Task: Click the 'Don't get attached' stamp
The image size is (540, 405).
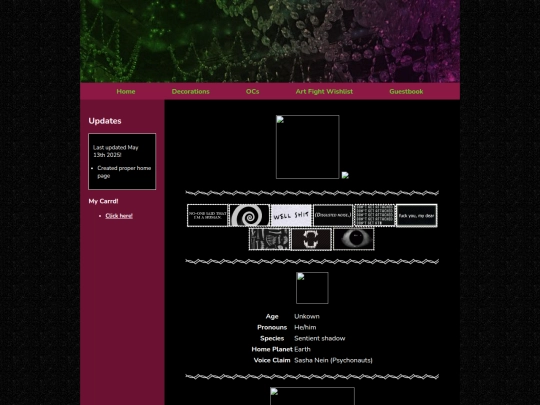Action: tap(375, 216)
